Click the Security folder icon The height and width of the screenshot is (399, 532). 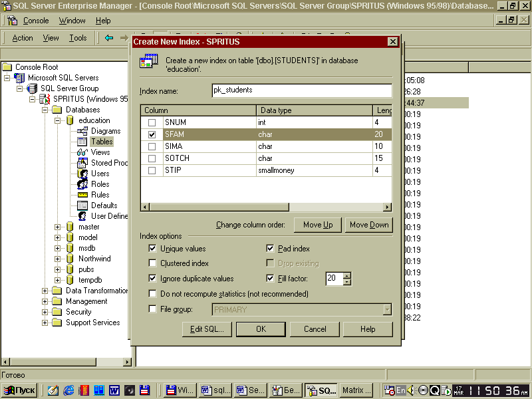pyautogui.click(x=57, y=312)
